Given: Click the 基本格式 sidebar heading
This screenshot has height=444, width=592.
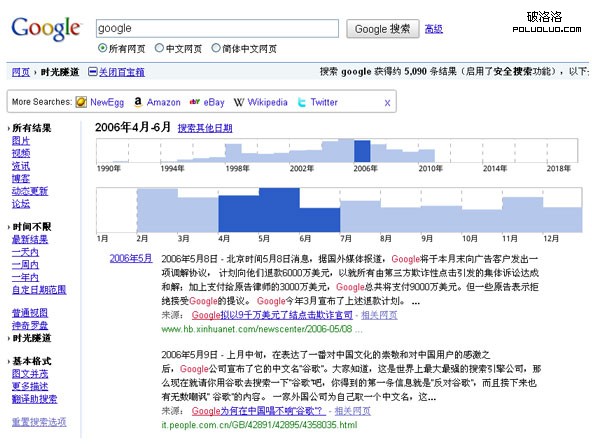Looking at the screenshot, I should pyautogui.click(x=32, y=361).
